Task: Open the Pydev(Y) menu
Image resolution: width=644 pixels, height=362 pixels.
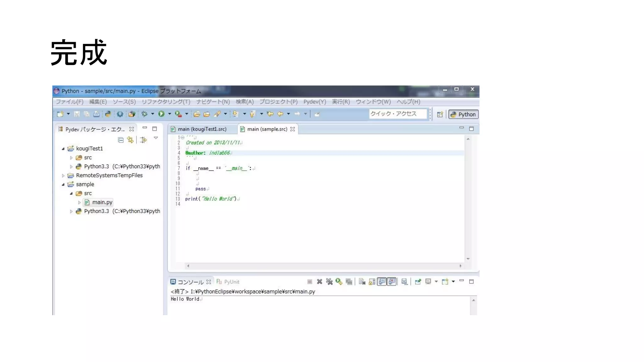Action: (314, 102)
